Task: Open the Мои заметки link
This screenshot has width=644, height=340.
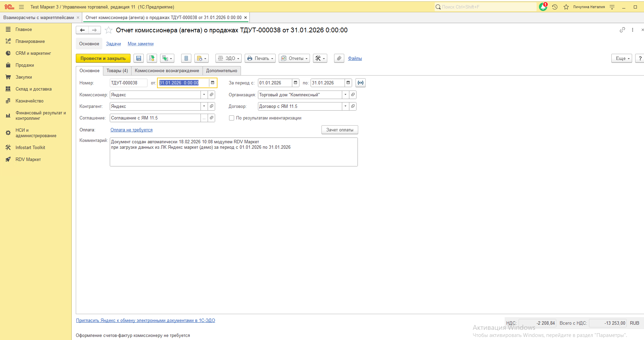Action: click(141, 44)
